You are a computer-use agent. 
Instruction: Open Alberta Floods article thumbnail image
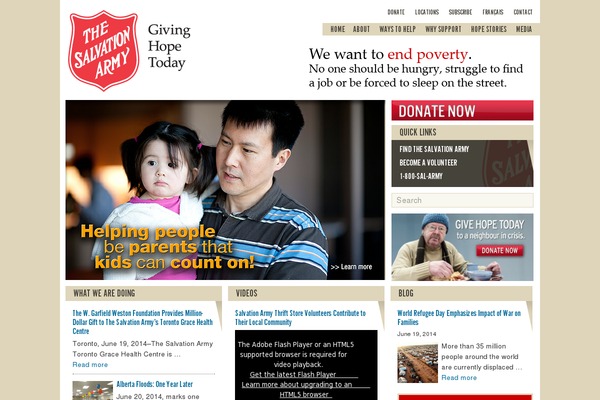click(93, 390)
